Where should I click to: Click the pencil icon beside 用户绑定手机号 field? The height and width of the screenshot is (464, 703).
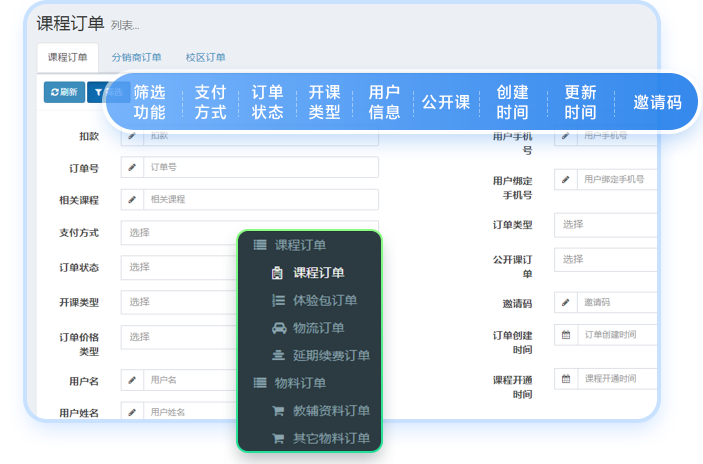tap(566, 180)
